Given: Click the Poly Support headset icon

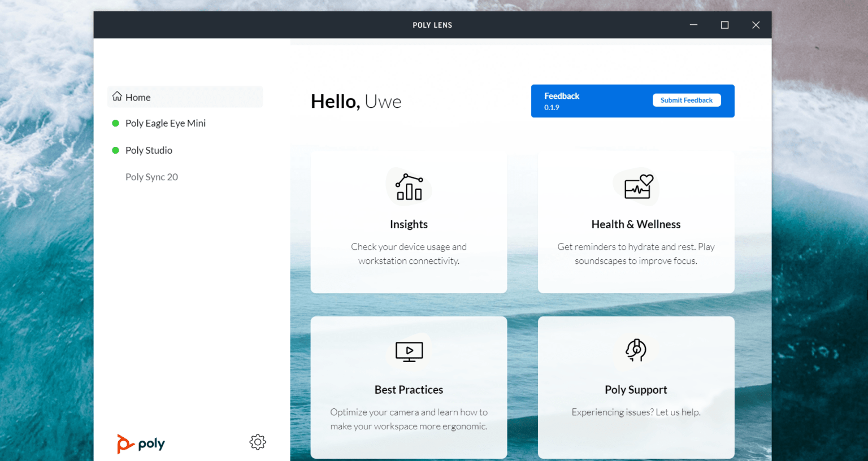Looking at the screenshot, I should pyautogui.click(x=636, y=351).
